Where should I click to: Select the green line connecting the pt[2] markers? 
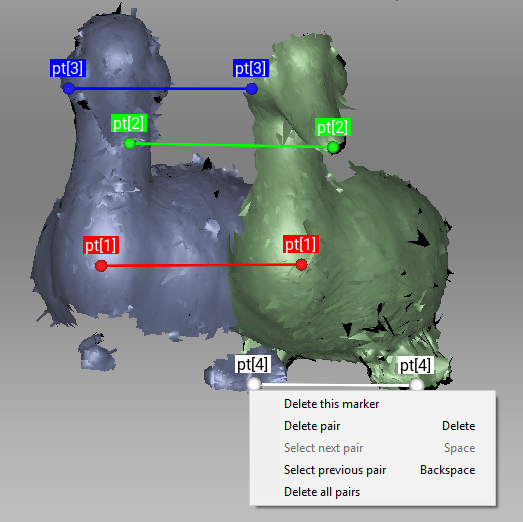pyautogui.click(x=231, y=145)
